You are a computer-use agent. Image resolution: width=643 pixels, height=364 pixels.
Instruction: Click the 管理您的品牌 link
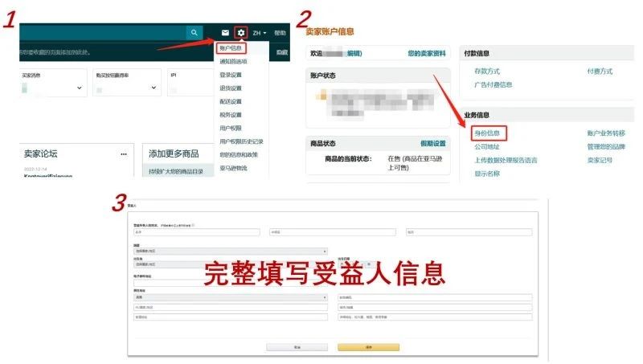point(612,147)
